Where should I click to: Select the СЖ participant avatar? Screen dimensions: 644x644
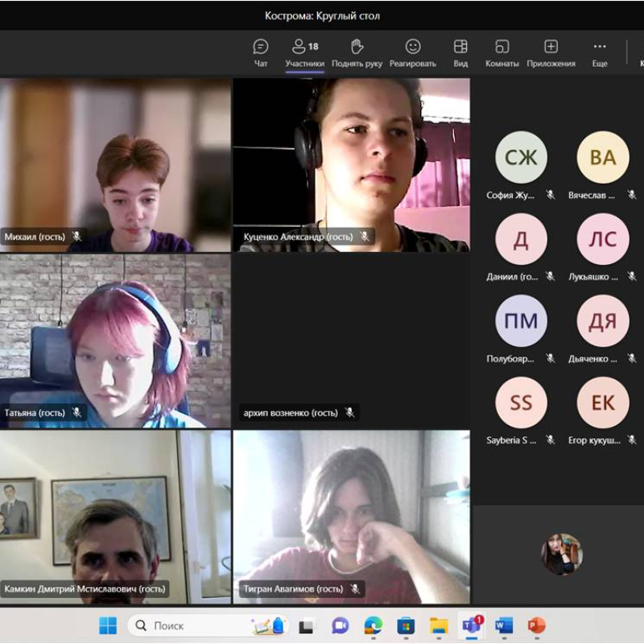click(521, 157)
